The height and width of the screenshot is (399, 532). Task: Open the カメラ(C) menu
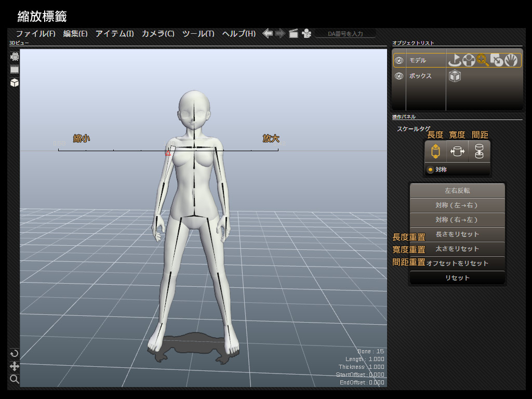click(x=158, y=33)
